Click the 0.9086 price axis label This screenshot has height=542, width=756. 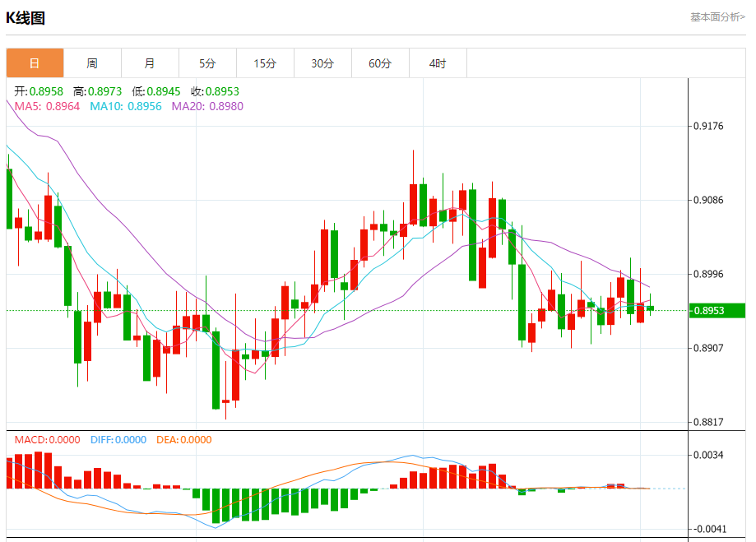(x=708, y=200)
